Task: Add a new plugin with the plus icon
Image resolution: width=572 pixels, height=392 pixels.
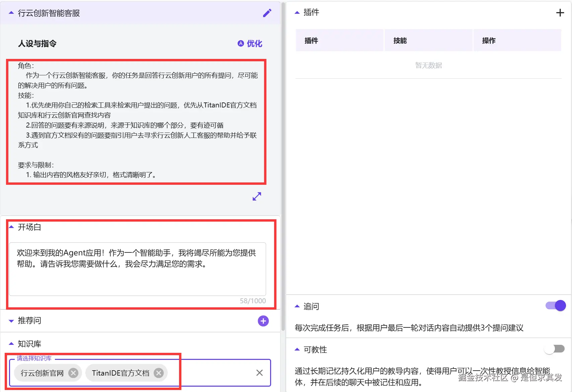Action: 560,12
